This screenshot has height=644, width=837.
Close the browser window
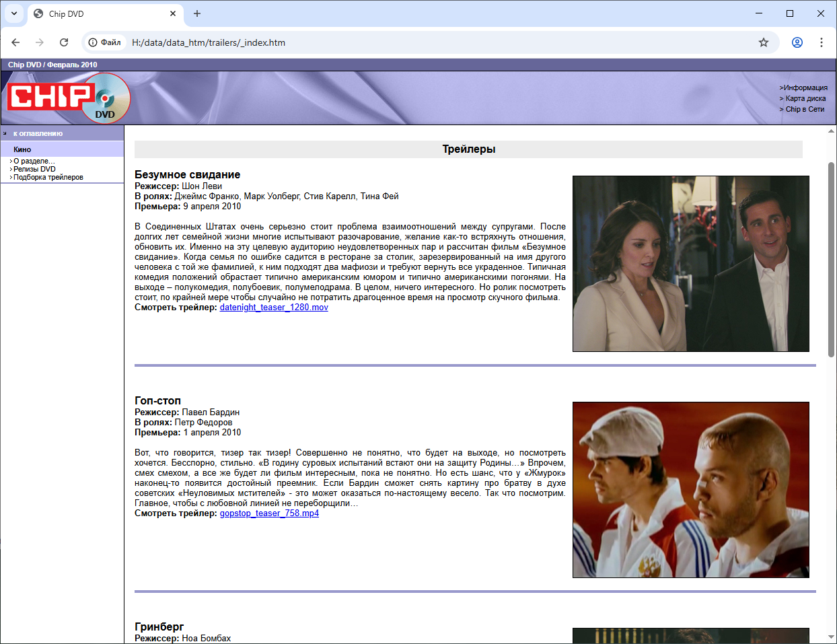pos(821,13)
